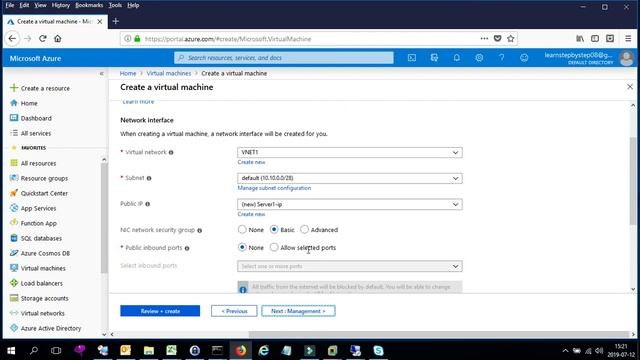Click Next : Management button
The height and width of the screenshot is (360, 640).
298,311
